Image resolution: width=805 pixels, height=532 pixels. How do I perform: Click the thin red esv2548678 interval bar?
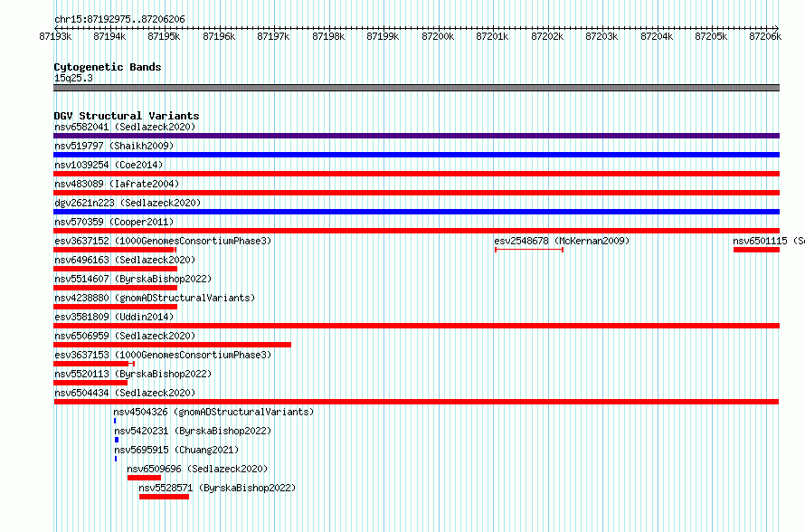pos(529,250)
